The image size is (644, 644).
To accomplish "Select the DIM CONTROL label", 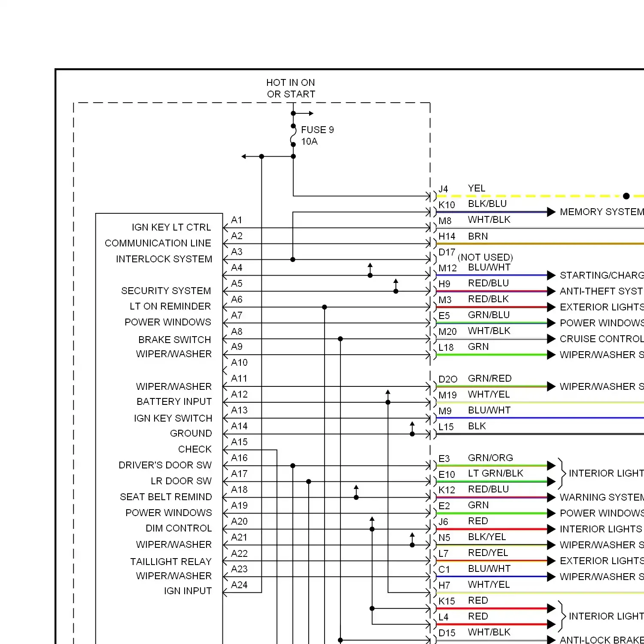I will coord(179,528).
